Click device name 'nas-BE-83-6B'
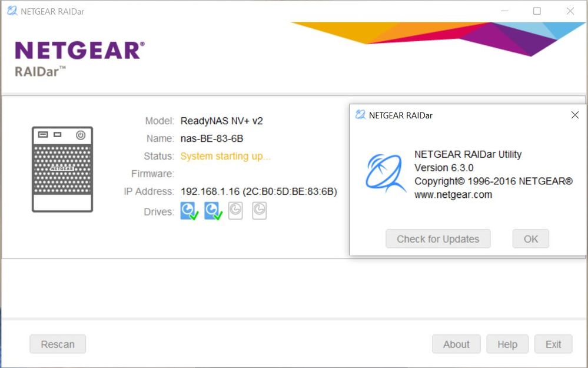This screenshot has width=588, height=368. 212,139
